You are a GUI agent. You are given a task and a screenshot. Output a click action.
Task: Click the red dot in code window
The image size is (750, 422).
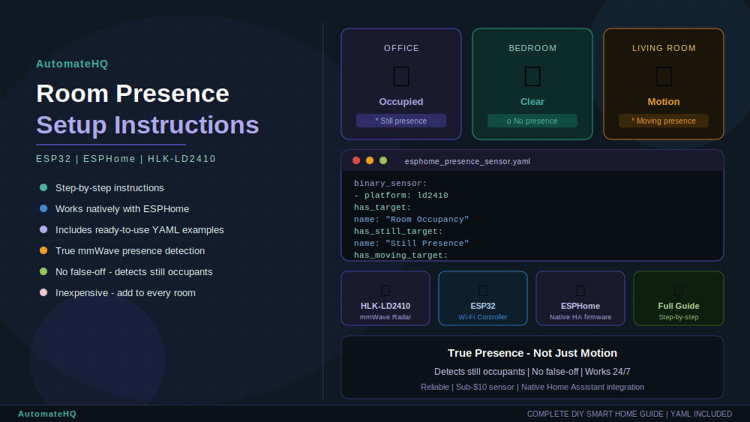(356, 161)
